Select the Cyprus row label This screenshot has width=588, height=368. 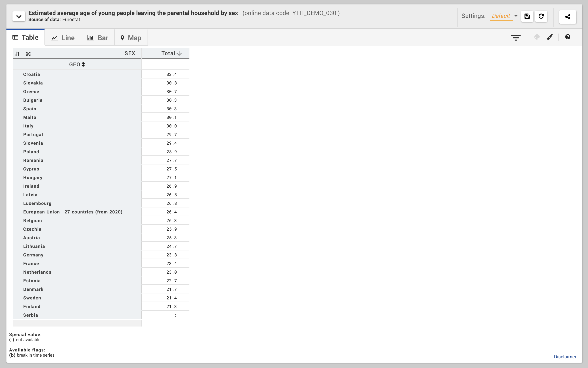[x=31, y=169]
